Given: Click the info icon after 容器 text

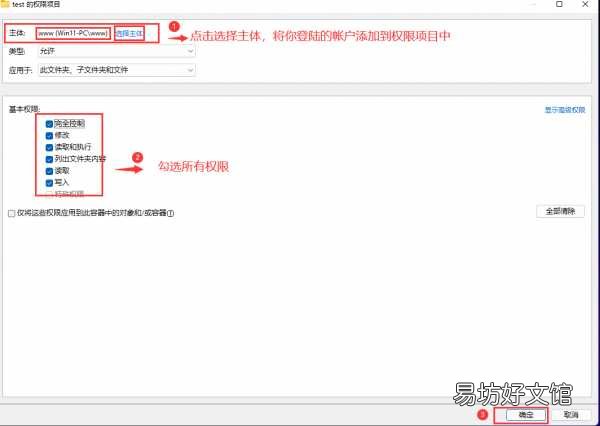Looking at the screenshot, I should 171,214.
